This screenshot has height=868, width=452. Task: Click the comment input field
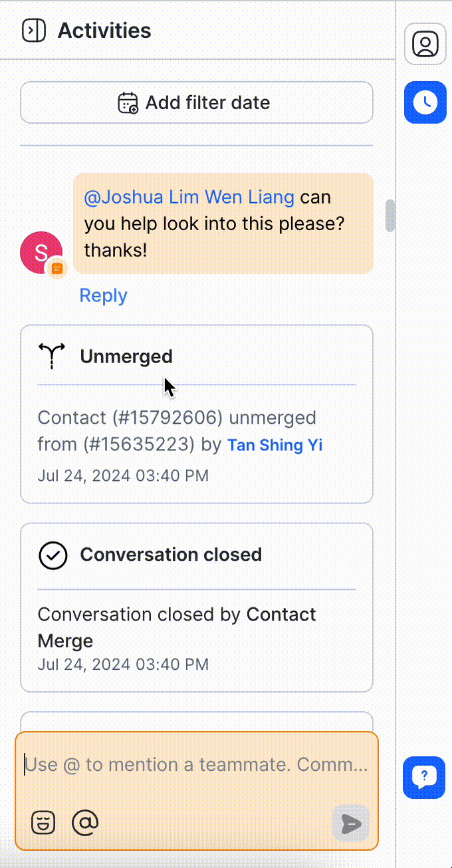[x=196, y=765]
